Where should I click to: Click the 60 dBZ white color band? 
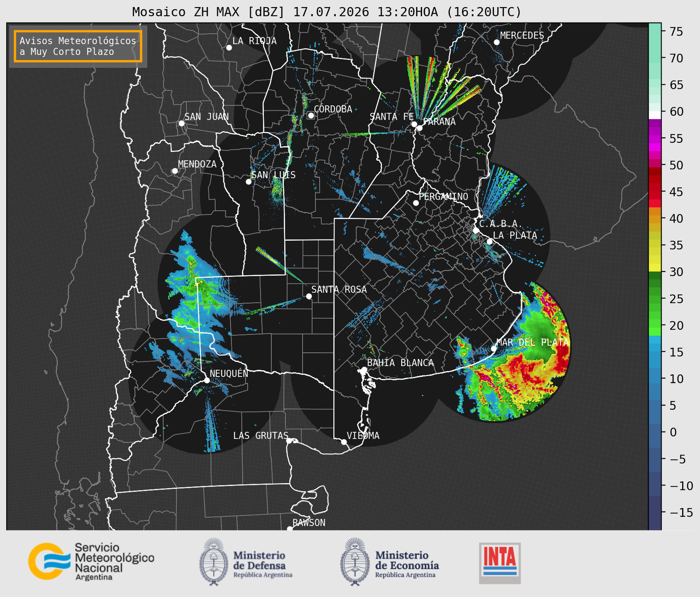coord(655,115)
